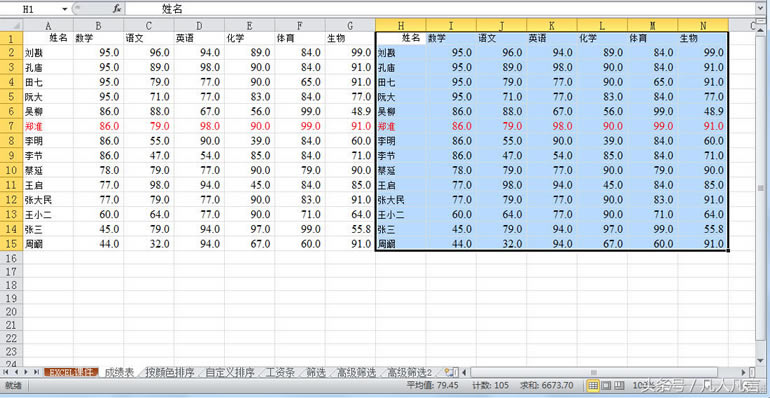770x398 pixels.
Task: Open the 工资条 sheet tab
Action: pyautogui.click(x=280, y=372)
